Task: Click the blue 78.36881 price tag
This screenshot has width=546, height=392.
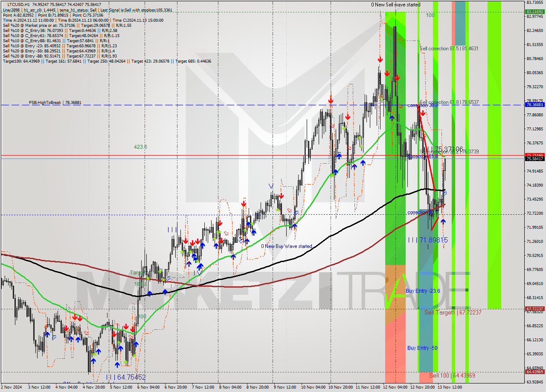Action: click(x=534, y=105)
